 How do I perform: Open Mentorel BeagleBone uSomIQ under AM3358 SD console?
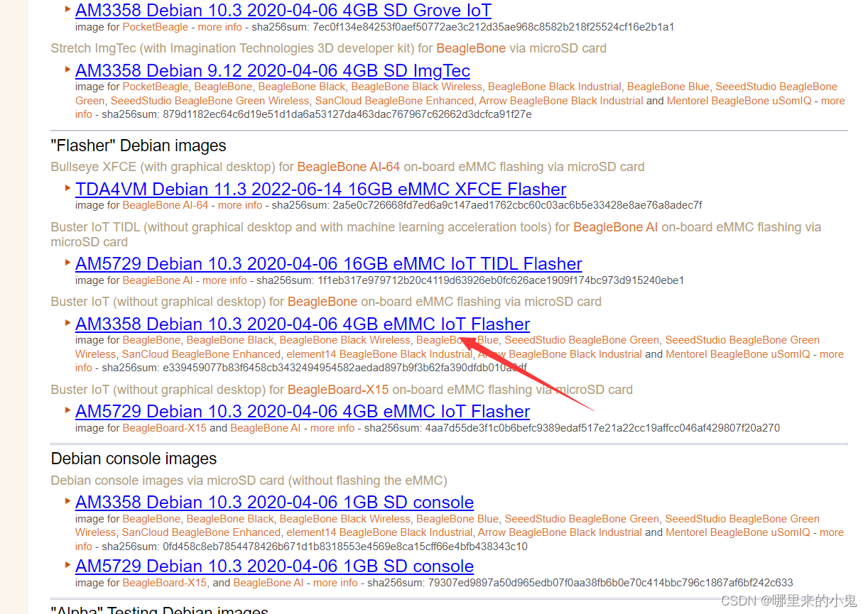pos(739,532)
